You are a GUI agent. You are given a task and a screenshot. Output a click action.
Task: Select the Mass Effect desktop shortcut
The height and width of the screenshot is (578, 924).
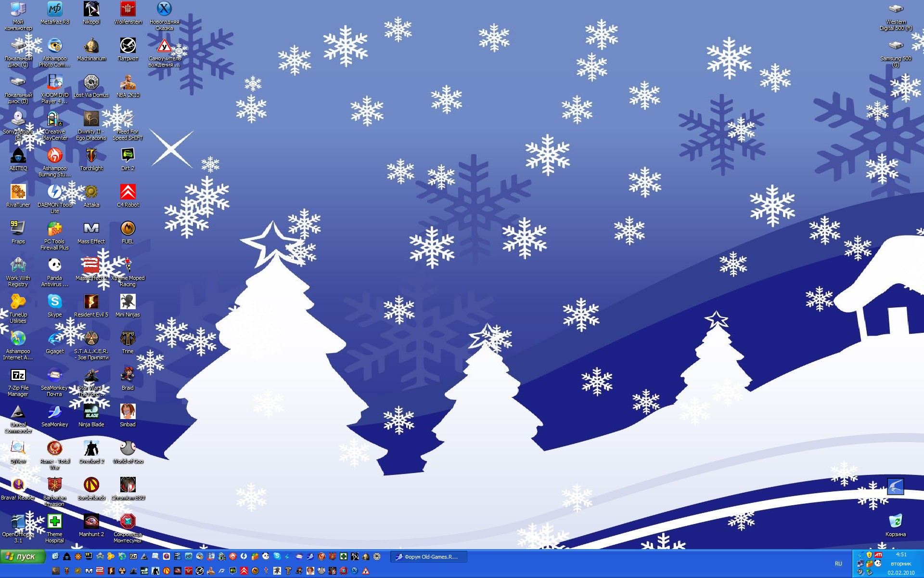[x=91, y=229]
